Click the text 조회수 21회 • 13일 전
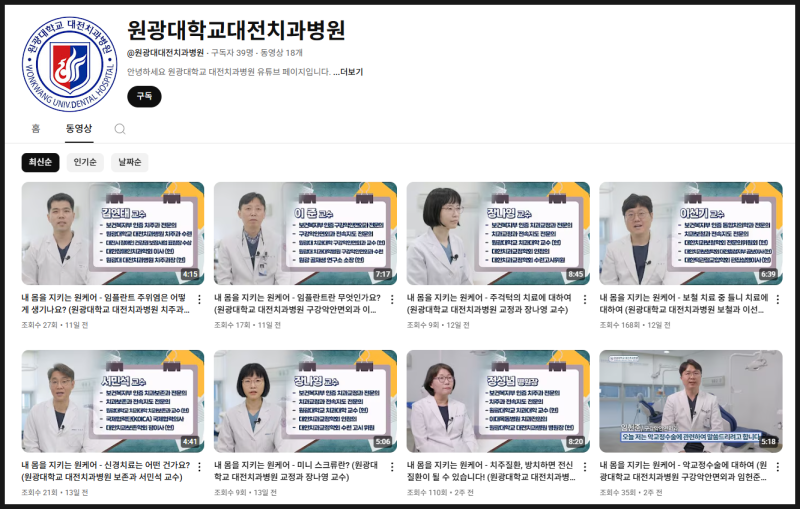800x509 pixels. click(55, 493)
